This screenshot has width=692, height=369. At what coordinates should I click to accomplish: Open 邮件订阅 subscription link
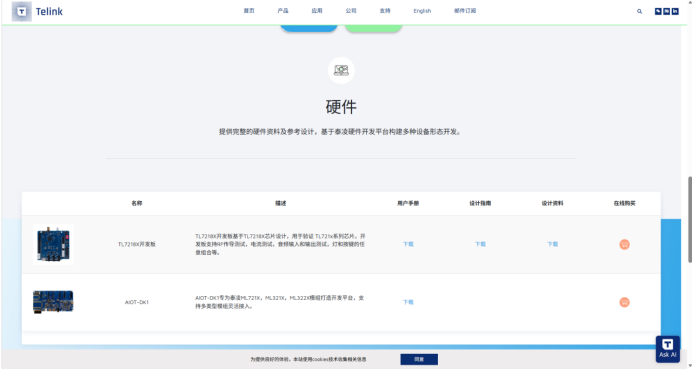pos(465,11)
